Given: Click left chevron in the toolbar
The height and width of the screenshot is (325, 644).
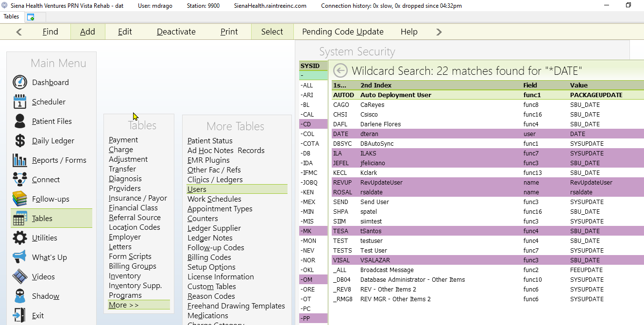Looking at the screenshot, I should coord(19,32).
